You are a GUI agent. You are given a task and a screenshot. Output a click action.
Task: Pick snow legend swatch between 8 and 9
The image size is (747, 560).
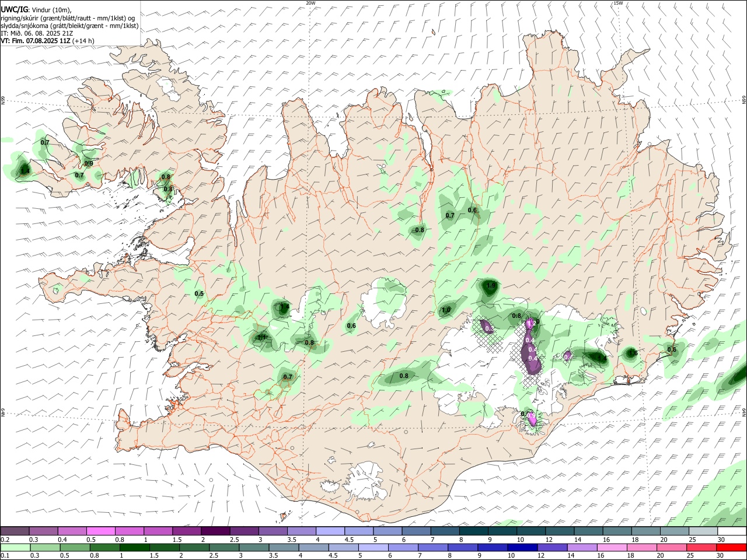point(474,531)
